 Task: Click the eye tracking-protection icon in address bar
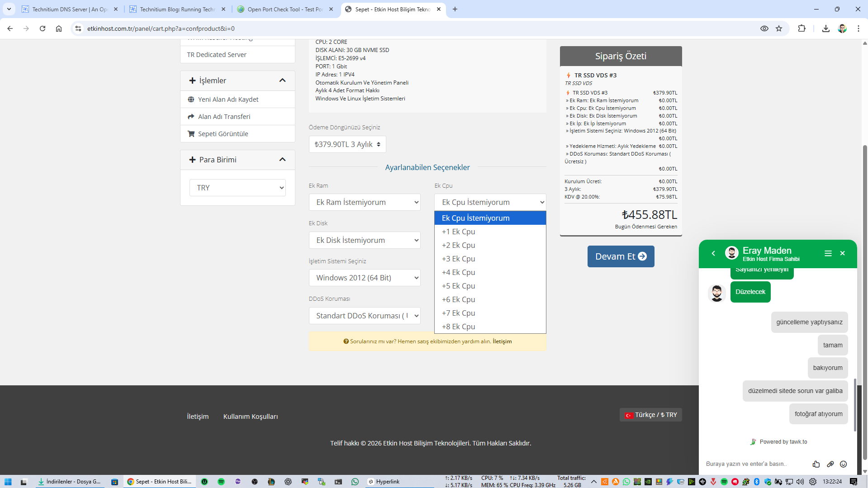[764, 28]
